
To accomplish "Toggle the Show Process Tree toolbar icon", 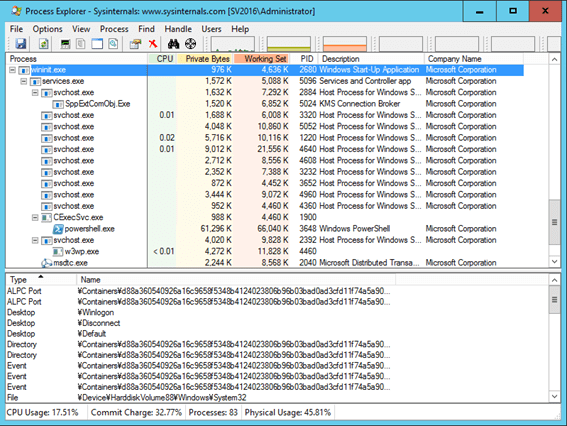I will [x=81, y=44].
